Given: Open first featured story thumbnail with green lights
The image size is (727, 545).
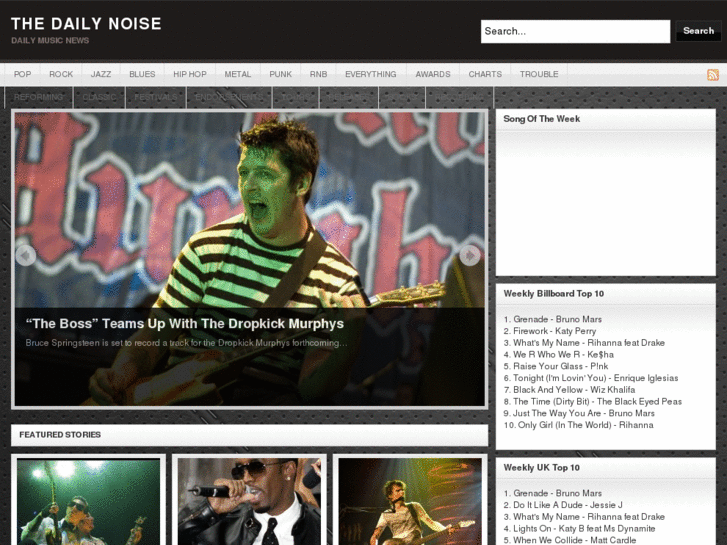Looking at the screenshot, I should [x=88, y=502].
